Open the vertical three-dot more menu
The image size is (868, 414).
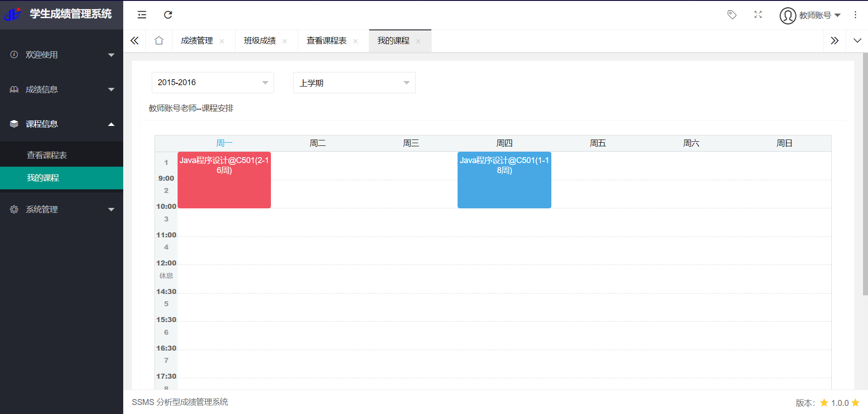[x=855, y=15]
